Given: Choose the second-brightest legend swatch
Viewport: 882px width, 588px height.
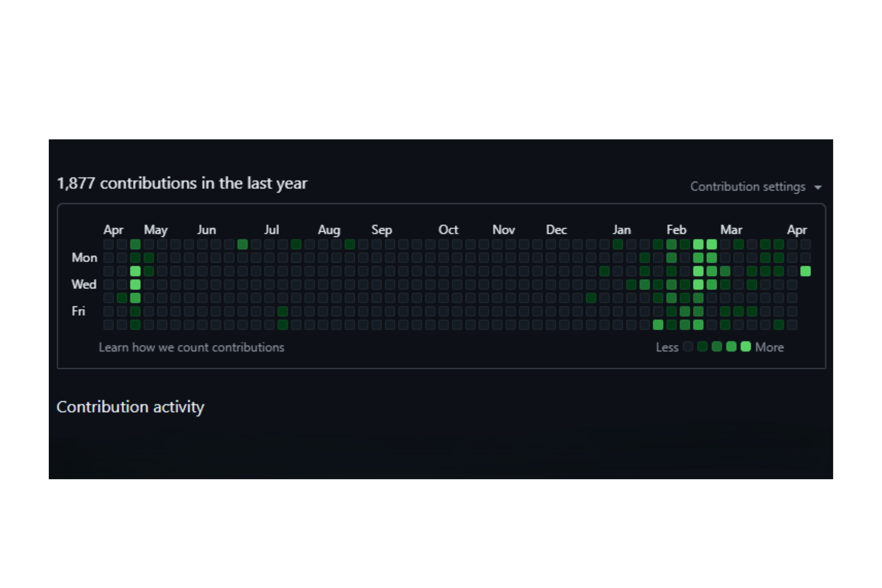Looking at the screenshot, I should 731,347.
